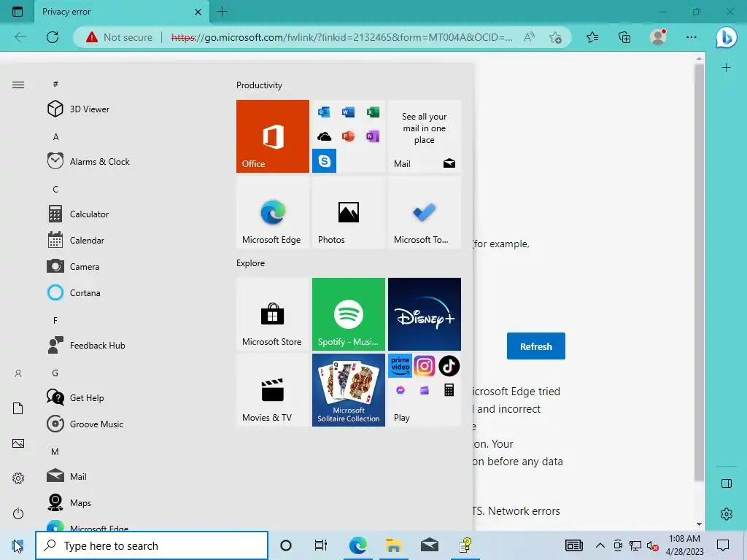Image resolution: width=747 pixels, height=560 pixels.
Task: Open Pictures from Start sidebar
Action: [18, 443]
